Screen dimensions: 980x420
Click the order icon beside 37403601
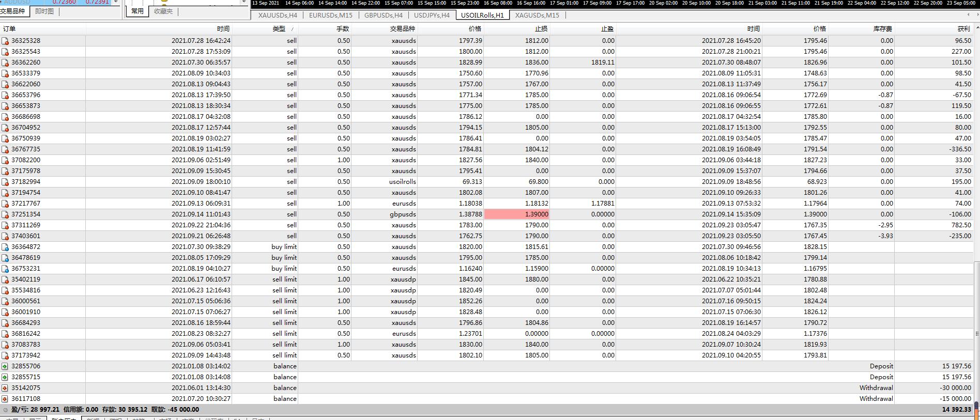click(x=5, y=236)
